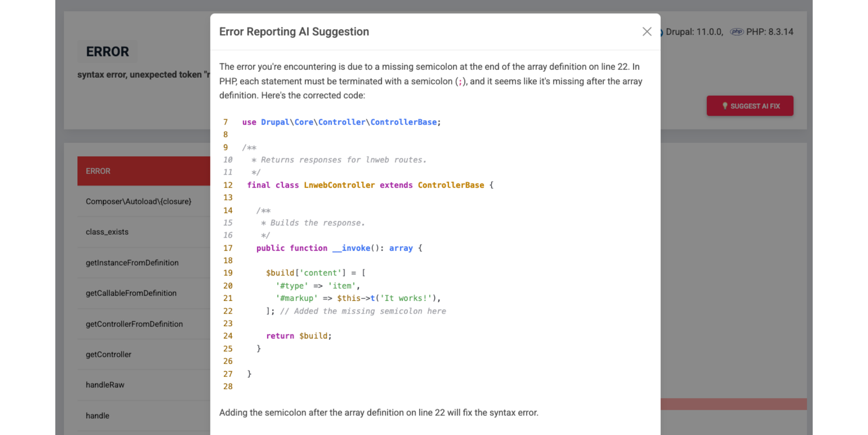The image size is (868, 435).
Task: Expand the class_exists backtrace entry
Action: tap(107, 232)
